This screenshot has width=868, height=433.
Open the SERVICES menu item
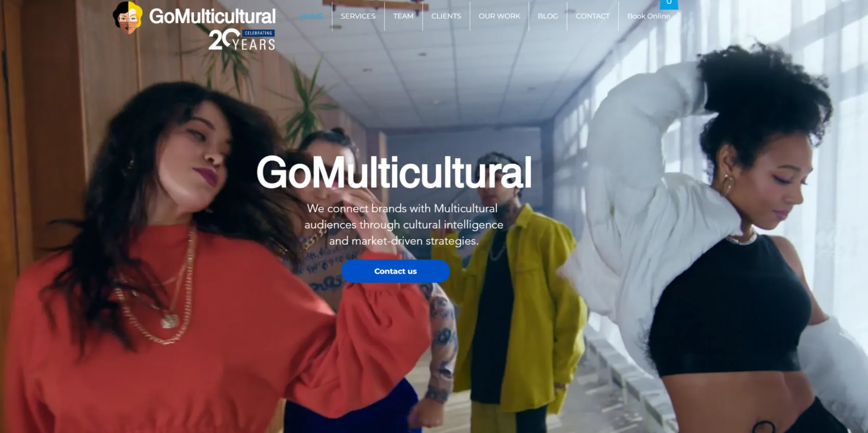tap(358, 16)
